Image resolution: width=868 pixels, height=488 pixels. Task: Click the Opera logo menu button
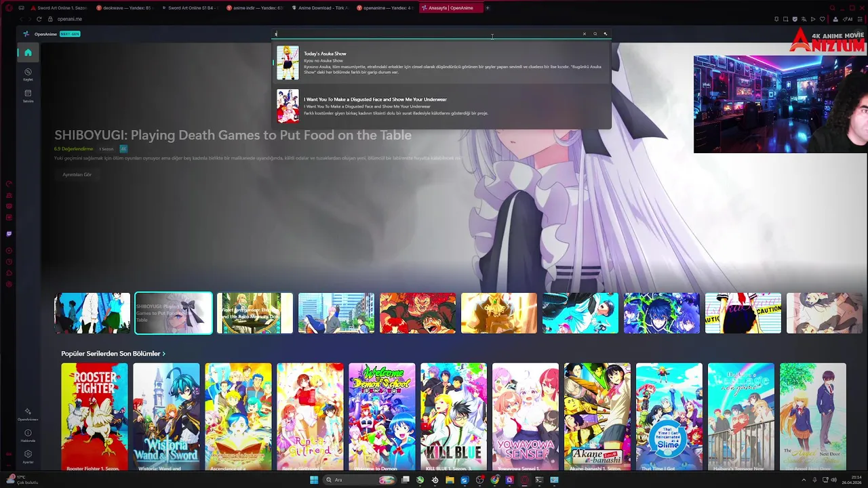[x=9, y=7]
